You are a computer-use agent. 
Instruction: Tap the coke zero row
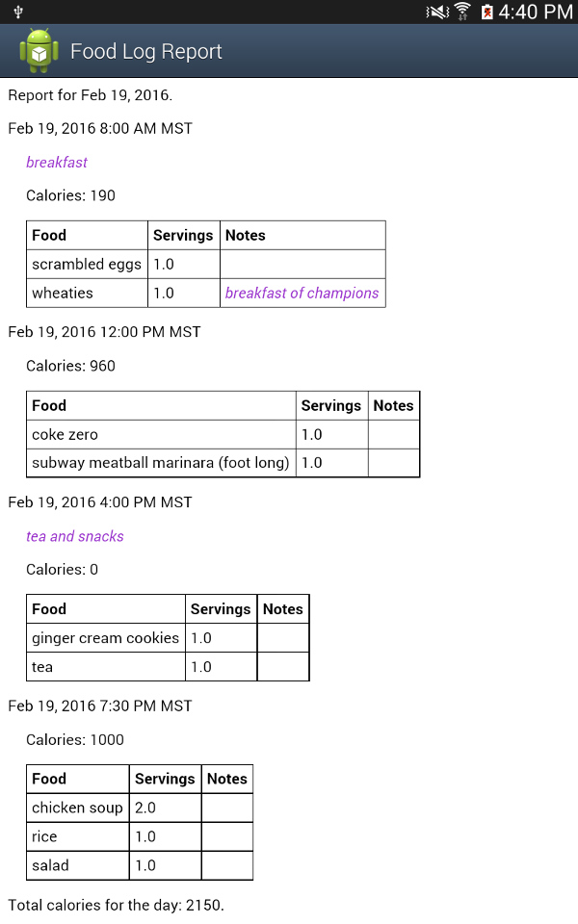click(x=223, y=434)
